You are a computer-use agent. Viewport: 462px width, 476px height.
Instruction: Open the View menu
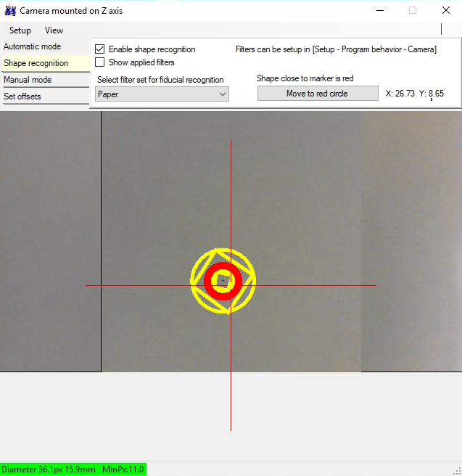pos(54,30)
